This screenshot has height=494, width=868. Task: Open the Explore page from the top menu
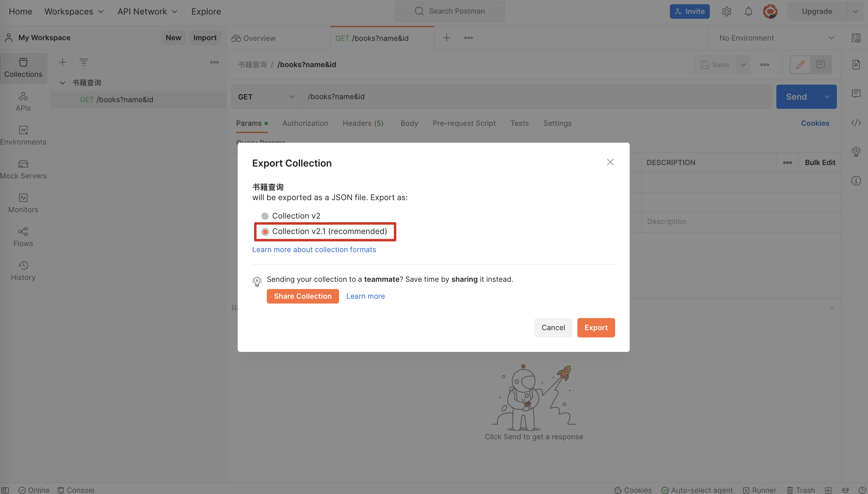click(206, 11)
